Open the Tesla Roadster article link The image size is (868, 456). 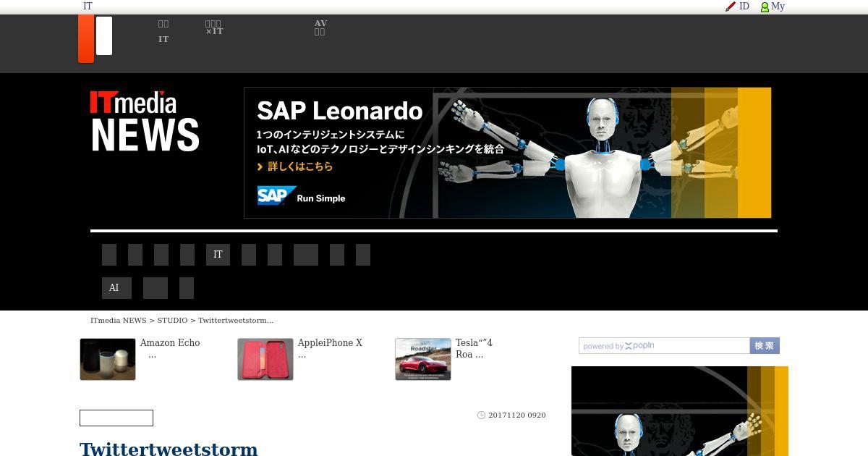[x=474, y=349]
